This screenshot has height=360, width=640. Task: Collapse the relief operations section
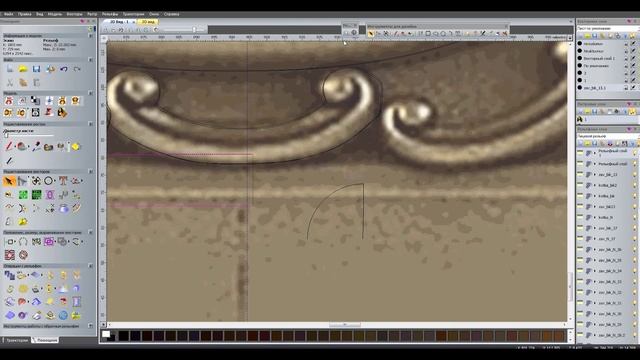point(91,266)
